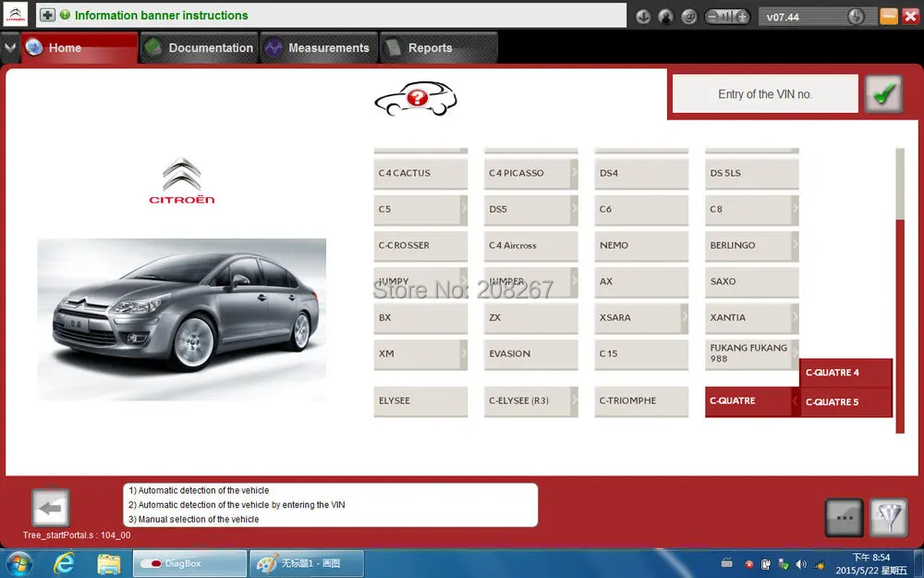Image resolution: width=924 pixels, height=578 pixels.
Task: Click the plus icon in the information banner
Action: (x=47, y=16)
